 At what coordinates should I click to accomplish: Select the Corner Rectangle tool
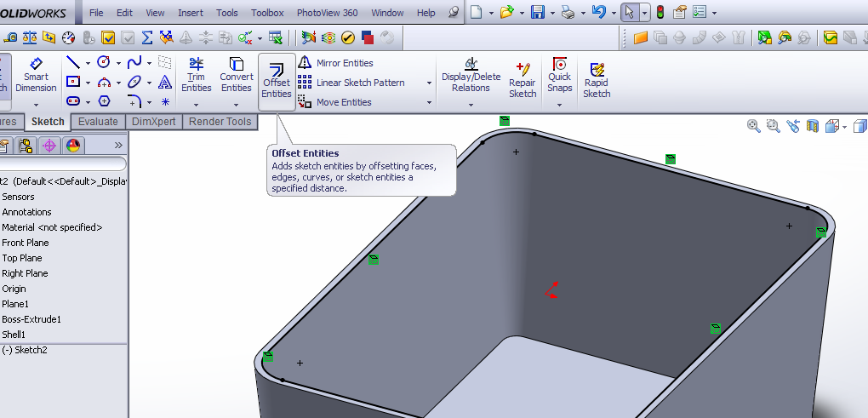tap(72, 82)
